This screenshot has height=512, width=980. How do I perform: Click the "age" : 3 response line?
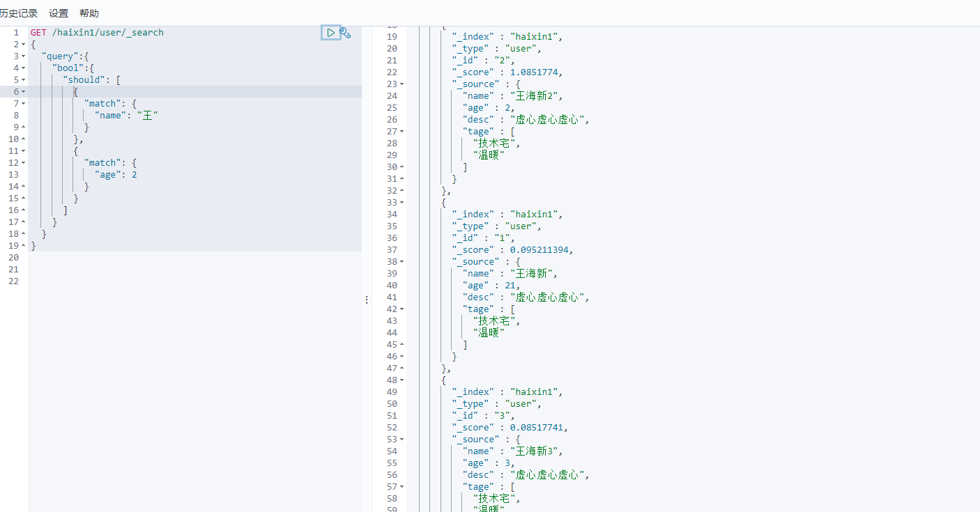coord(488,463)
